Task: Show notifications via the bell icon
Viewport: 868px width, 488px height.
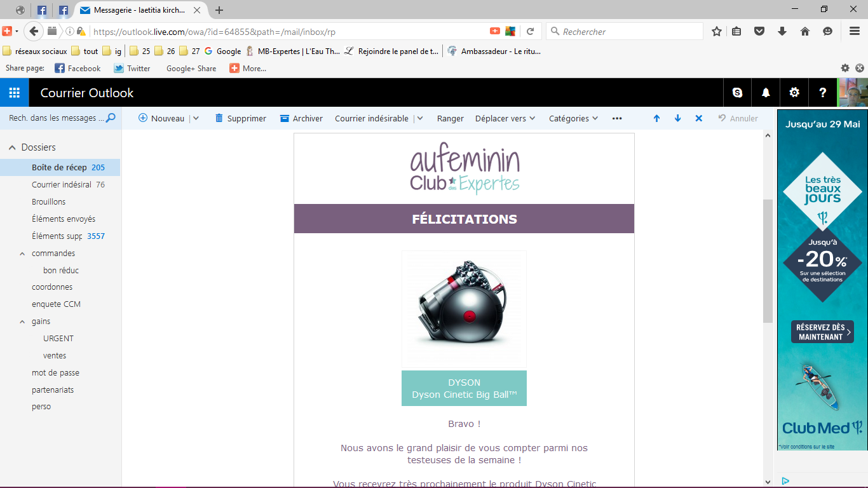Action: [766, 93]
